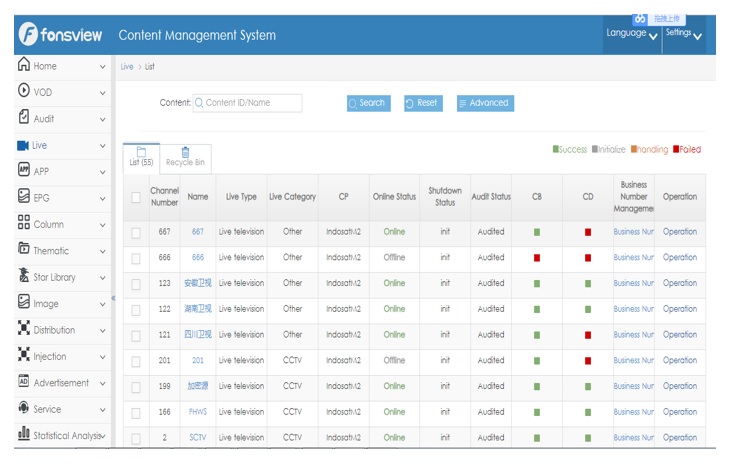
Task: Expand the Distribution sidebar chevron
Action: [102, 331]
